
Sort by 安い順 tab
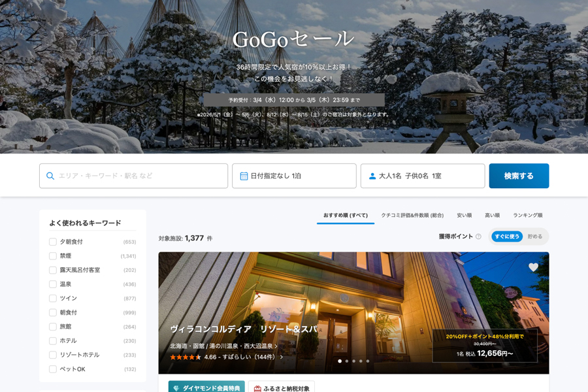pos(464,215)
